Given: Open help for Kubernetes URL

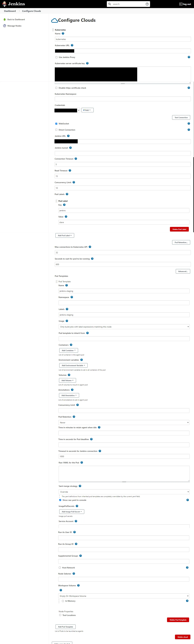Looking at the screenshot, I should coord(72,45).
